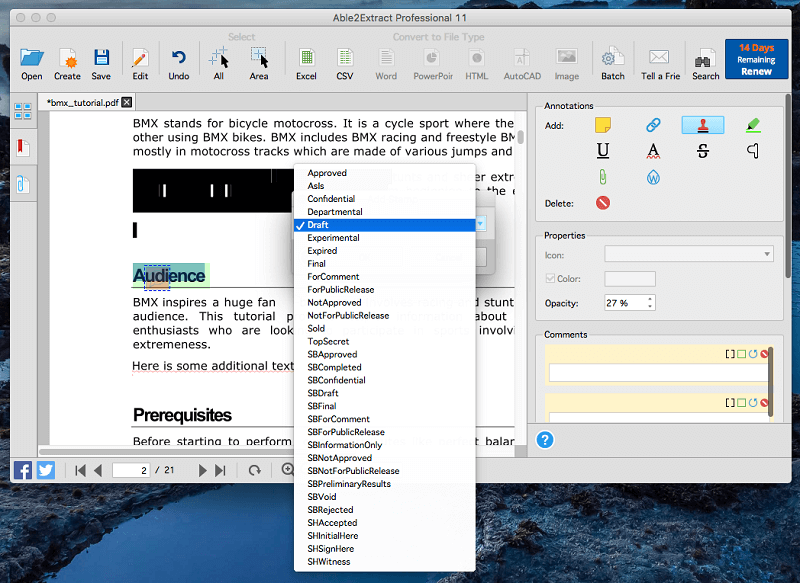Click the Color swatch in Properties

[630, 279]
